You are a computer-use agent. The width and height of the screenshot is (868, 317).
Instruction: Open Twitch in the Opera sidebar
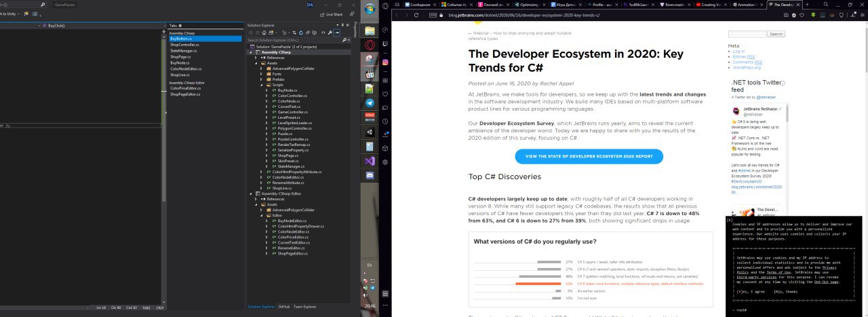[x=385, y=44]
